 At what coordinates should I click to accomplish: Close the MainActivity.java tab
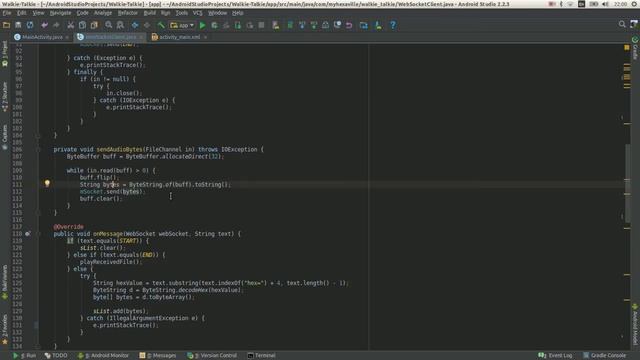[x=67, y=38]
